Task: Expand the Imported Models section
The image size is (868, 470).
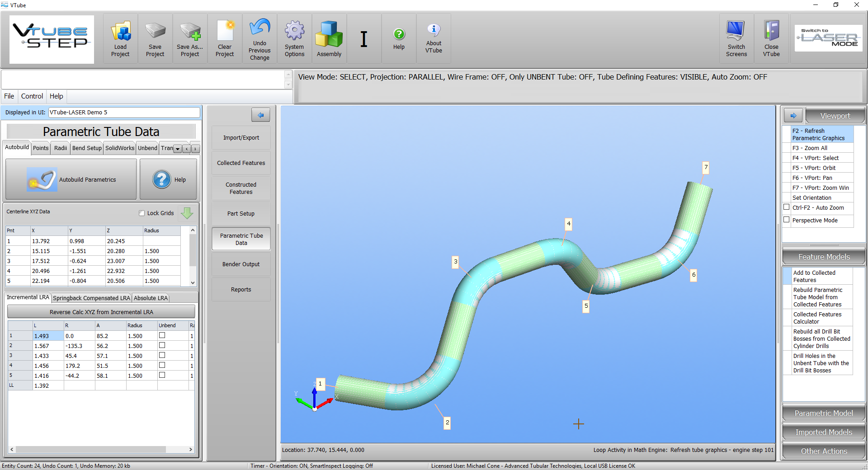Action: coord(824,432)
